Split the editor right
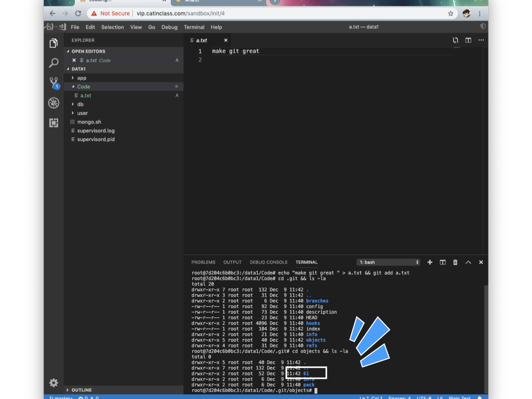Screen dimensions: 532x399 pos(468,40)
